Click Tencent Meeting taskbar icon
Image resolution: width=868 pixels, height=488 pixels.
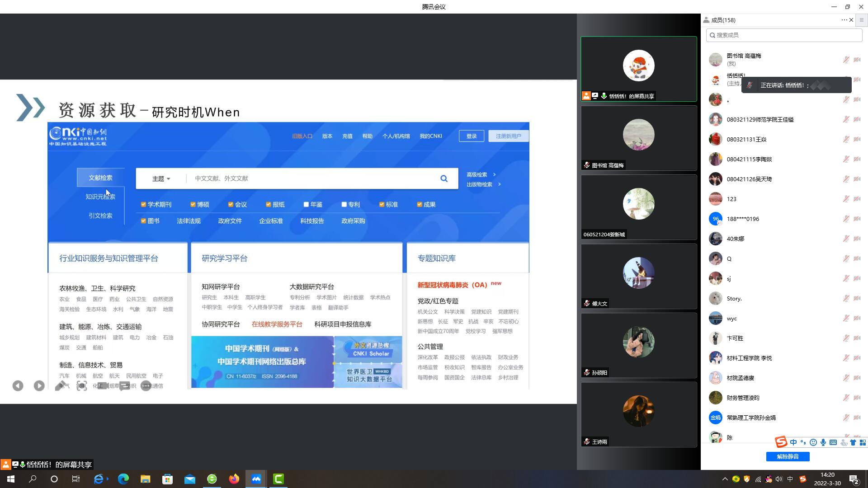click(x=256, y=479)
